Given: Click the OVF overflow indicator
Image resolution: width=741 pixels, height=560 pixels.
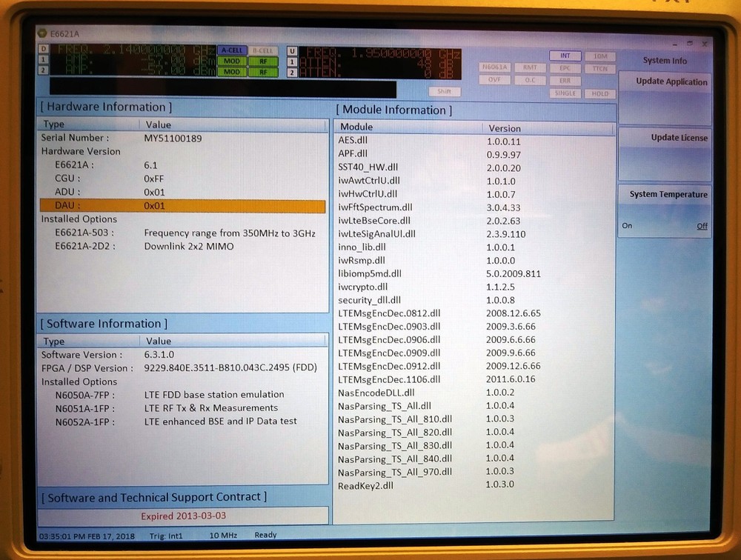Looking at the screenshot, I should point(495,80).
